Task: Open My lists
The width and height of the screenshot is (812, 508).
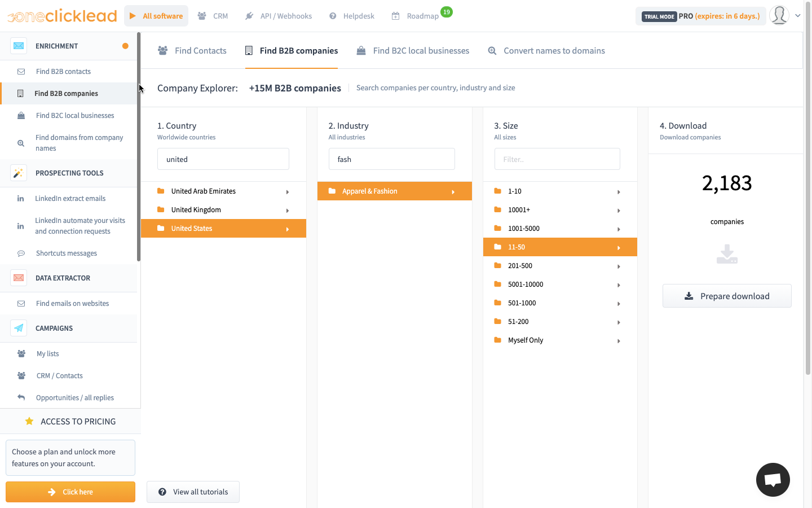Action: coord(69,354)
